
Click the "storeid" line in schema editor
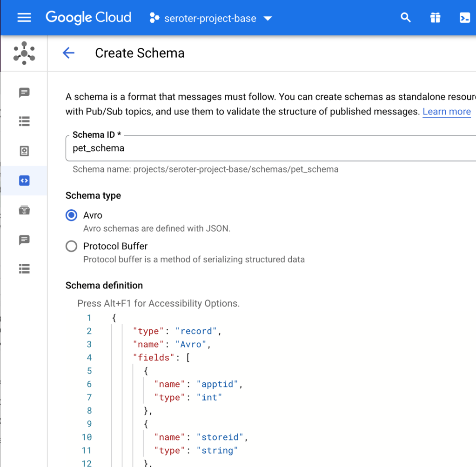click(219, 437)
